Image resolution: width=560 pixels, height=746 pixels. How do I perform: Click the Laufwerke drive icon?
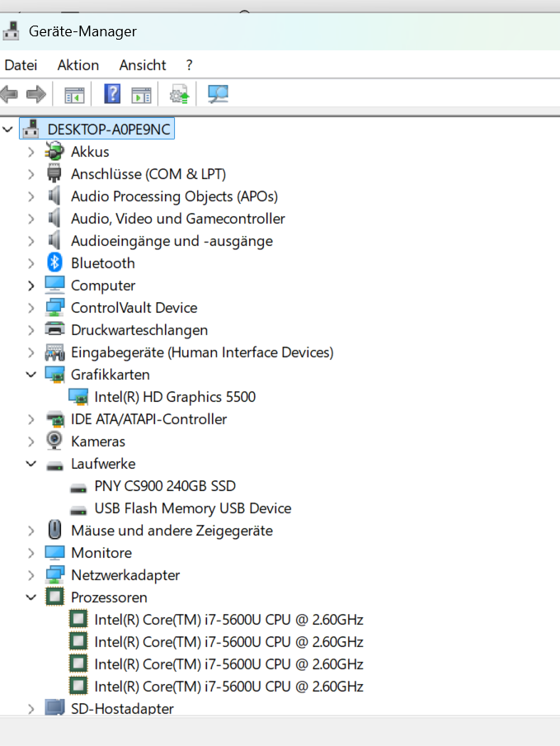click(54, 465)
